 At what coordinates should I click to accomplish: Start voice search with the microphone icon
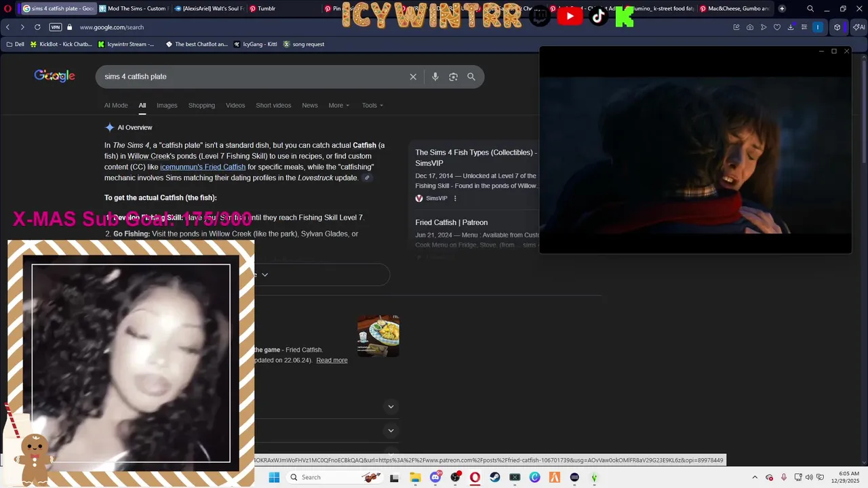[435, 77]
